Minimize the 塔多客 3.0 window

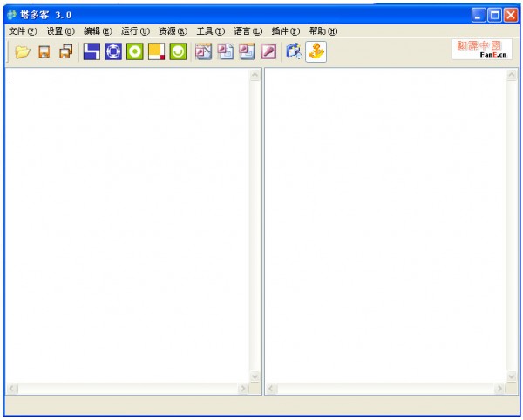point(479,16)
